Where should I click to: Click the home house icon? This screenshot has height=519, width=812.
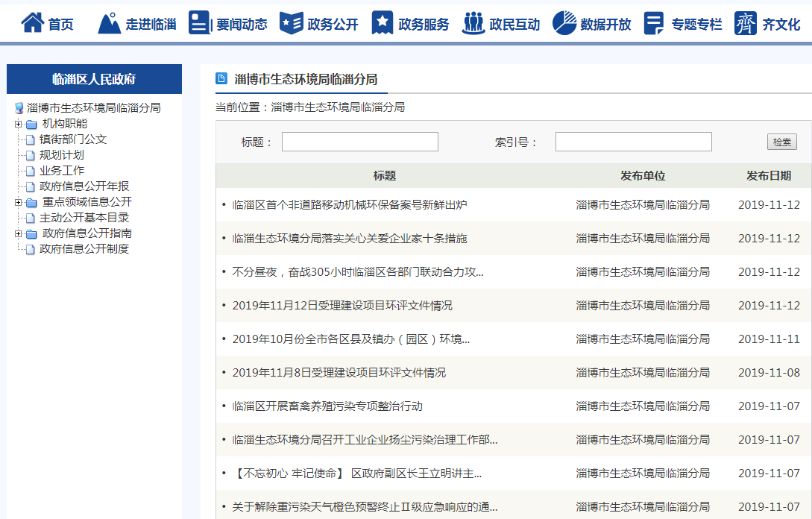point(32,23)
